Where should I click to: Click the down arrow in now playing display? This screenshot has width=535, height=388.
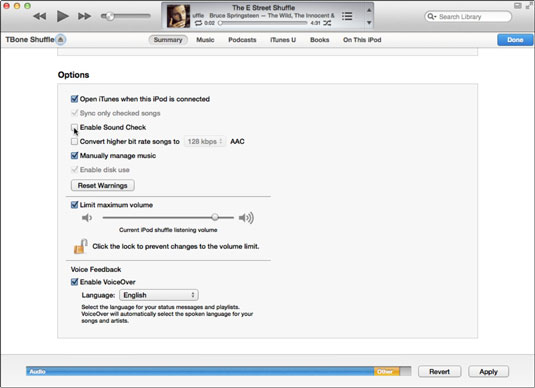tap(369, 23)
